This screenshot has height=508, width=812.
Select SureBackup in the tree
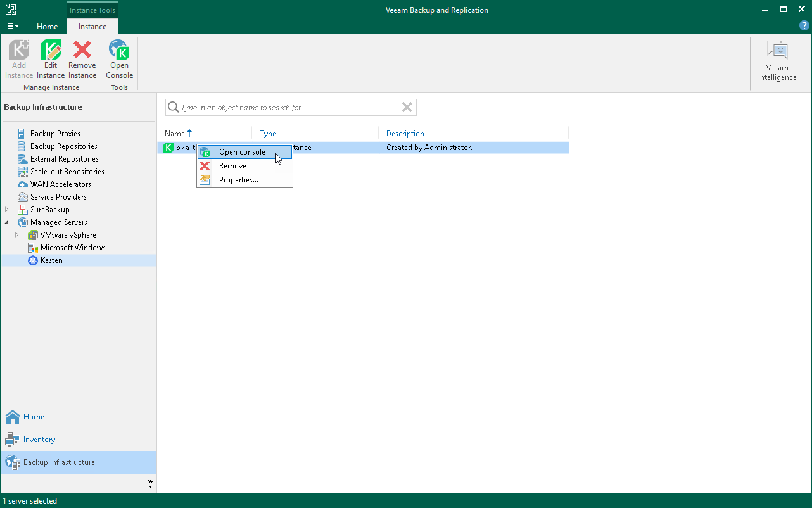tap(50, 210)
